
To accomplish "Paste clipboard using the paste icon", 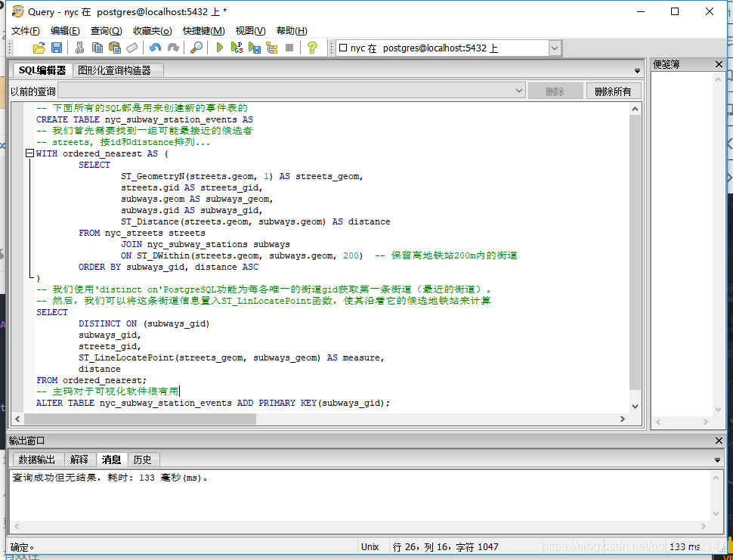I will [115, 48].
